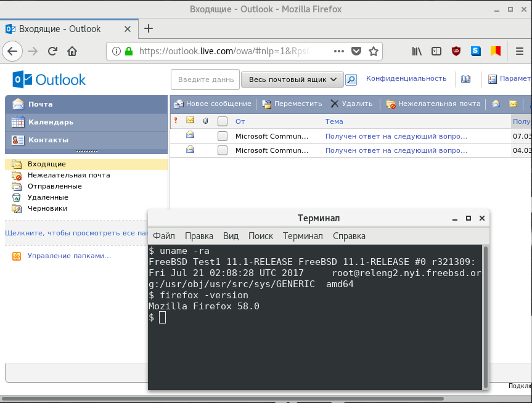Show site information icon in address bar

117,51
